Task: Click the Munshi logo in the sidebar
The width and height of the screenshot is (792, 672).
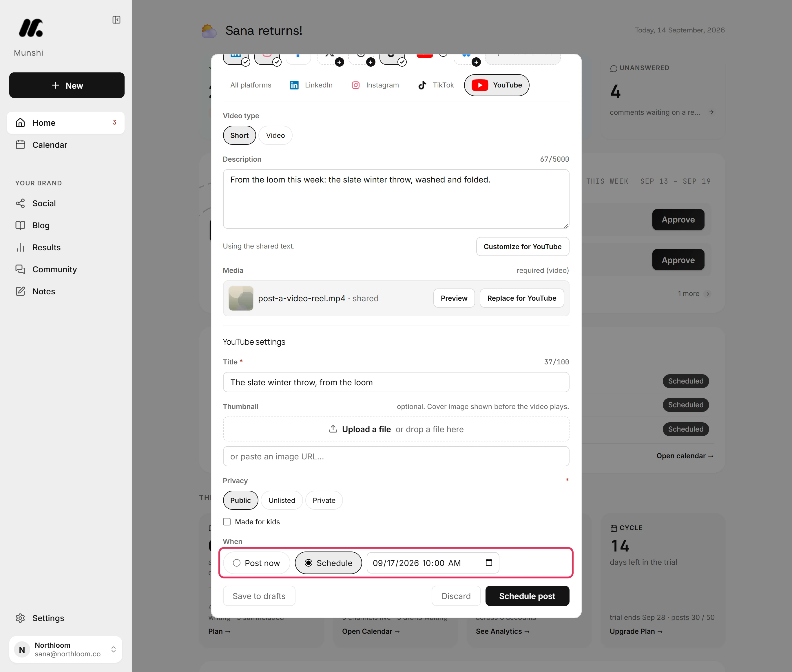Action: click(31, 28)
